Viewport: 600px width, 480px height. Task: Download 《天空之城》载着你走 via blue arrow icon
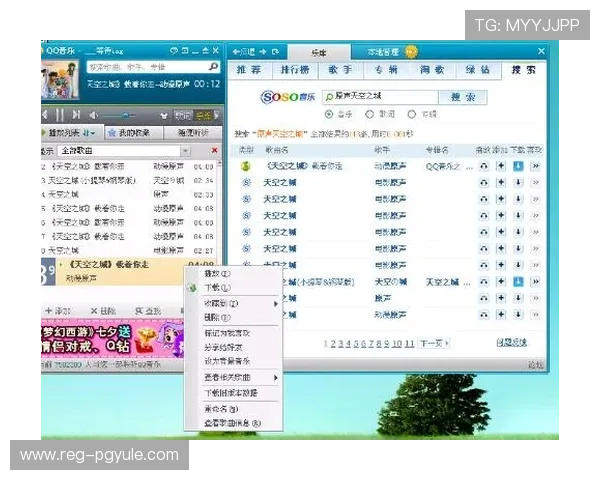click(518, 166)
